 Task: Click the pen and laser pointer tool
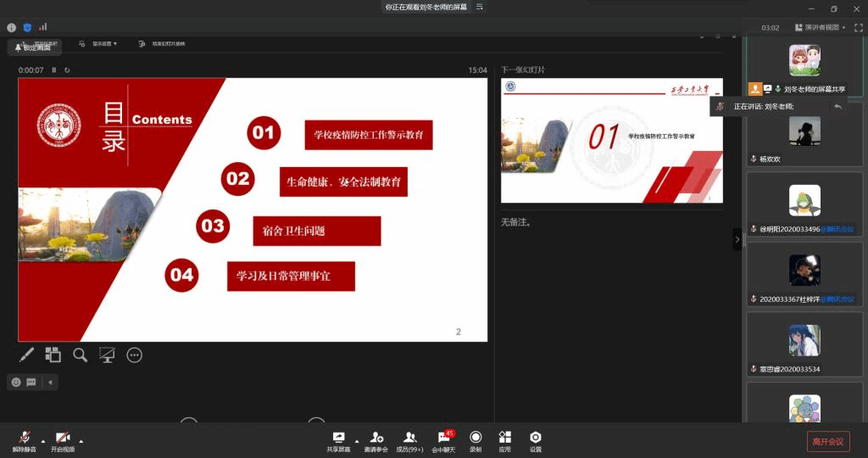click(x=27, y=355)
